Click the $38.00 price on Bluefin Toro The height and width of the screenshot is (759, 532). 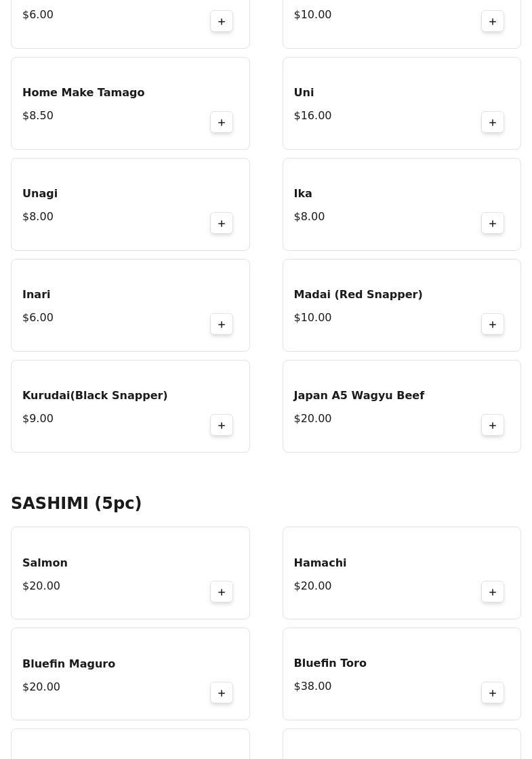click(312, 686)
